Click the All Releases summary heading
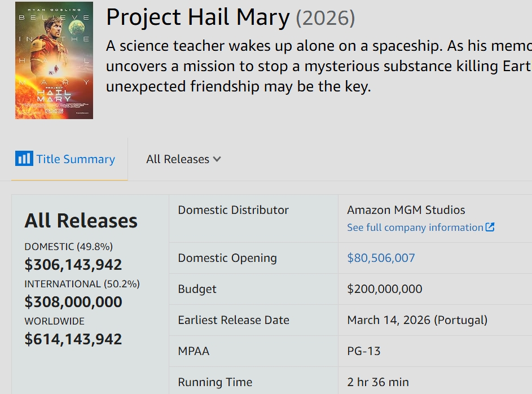532x394 pixels. (x=81, y=221)
